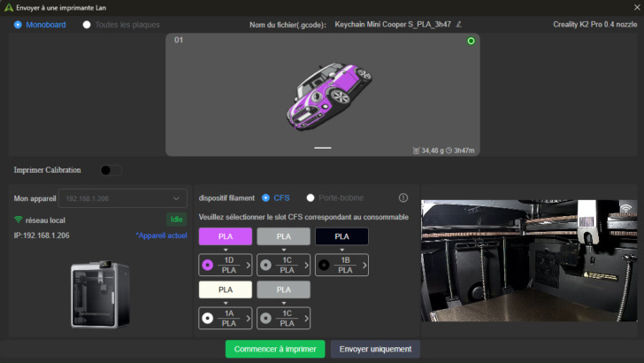Toggle the Imprimer Calibration switch
644x363 pixels.
coord(111,170)
